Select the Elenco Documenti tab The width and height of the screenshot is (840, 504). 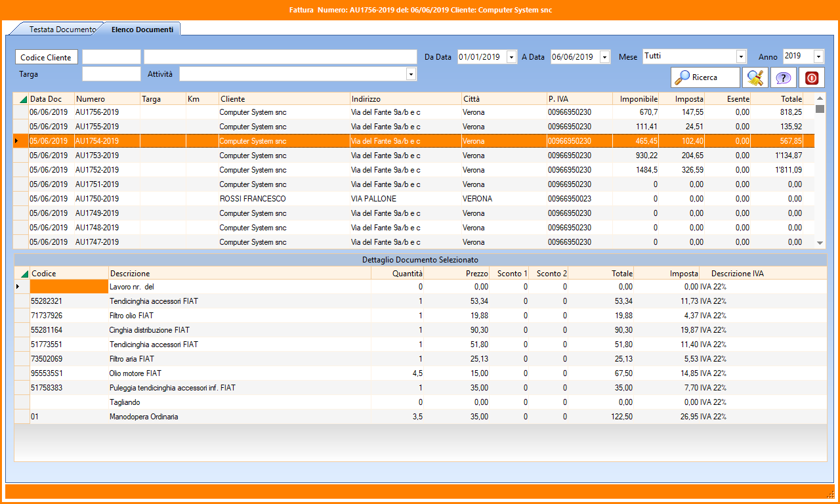(x=142, y=30)
